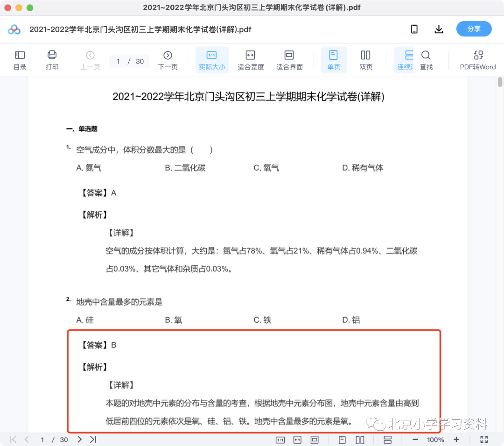Viewport: 504px width, 446px height.
Task: Click the mobile device icon in header
Action: pyautogui.click(x=414, y=29)
